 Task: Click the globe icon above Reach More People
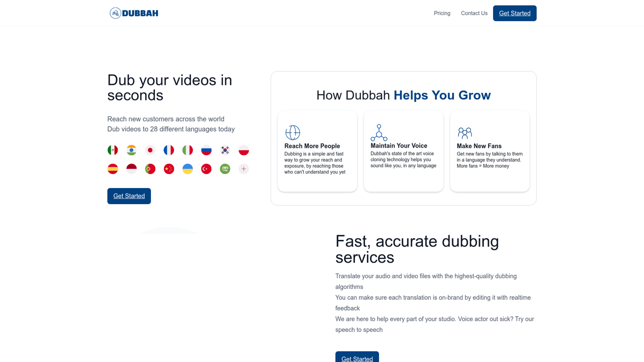click(293, 132)
